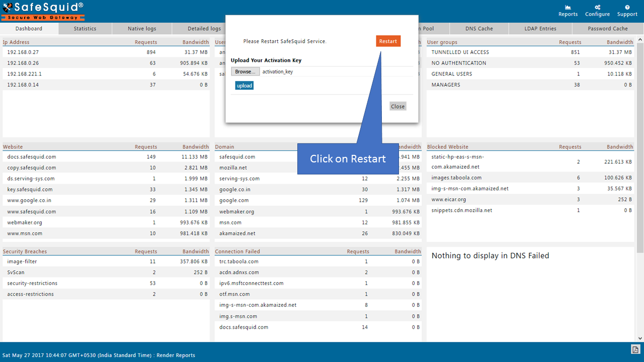Close the activation key dialog
644x362 pixels.
click(397, 106)
